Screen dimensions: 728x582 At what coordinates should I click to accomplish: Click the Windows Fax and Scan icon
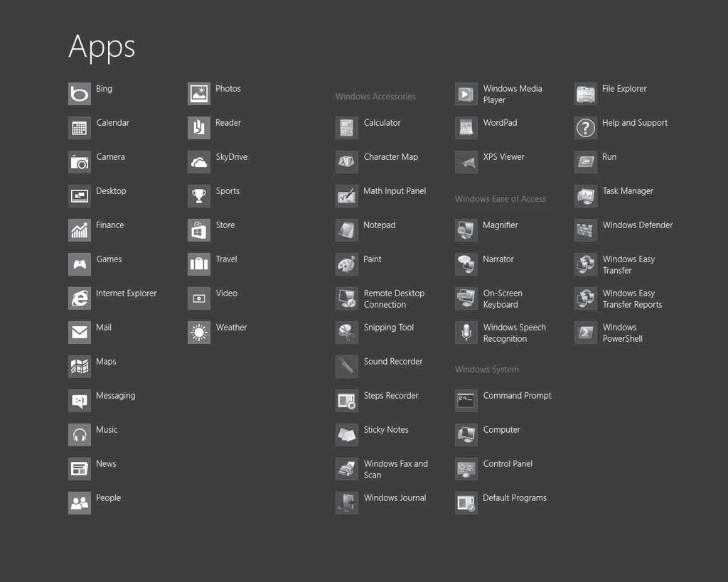tap(347, 469)
